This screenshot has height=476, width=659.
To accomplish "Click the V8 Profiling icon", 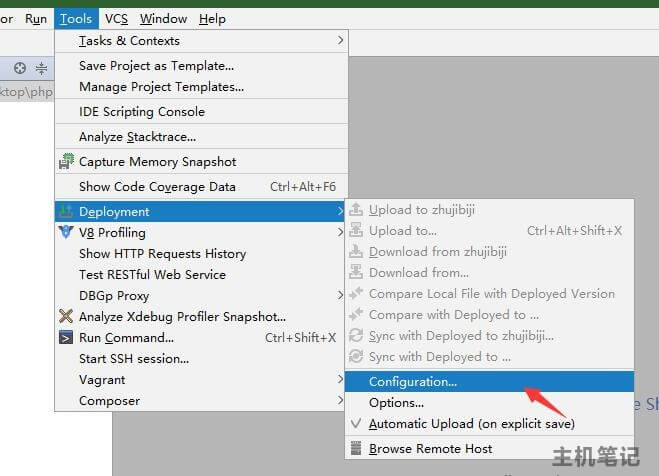I will click(67, 232).
